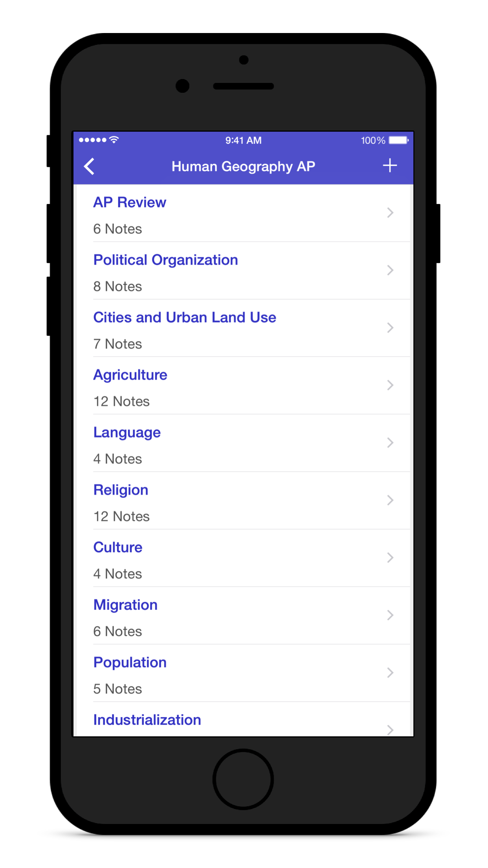Expand the AP Review chevron
The height and width of the screenshot is (868, 488).
click(390, 213)
